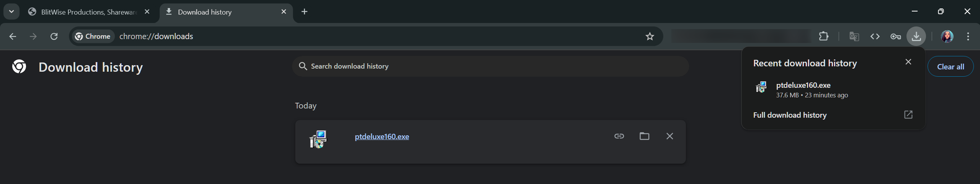980x184 pixels.
Task: Remove ptdeluxe160.exe from download list
Action: [669, 136]
